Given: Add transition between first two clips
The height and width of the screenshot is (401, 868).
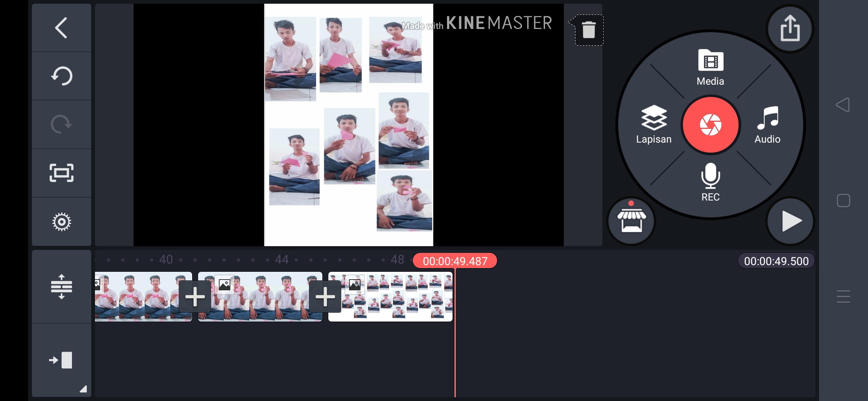Looking at the screenshot, I should pos(195,297).
